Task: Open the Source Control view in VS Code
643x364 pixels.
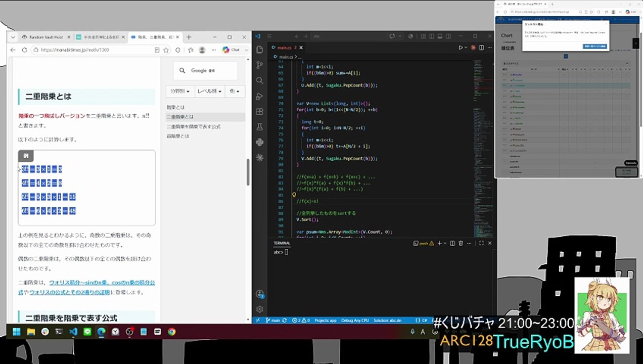Action: [260, 65]
